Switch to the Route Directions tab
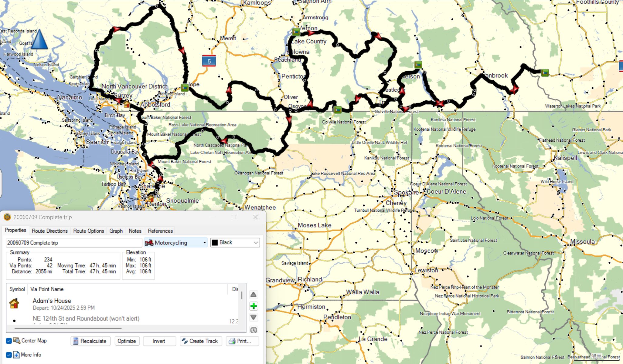 (49, 231)
